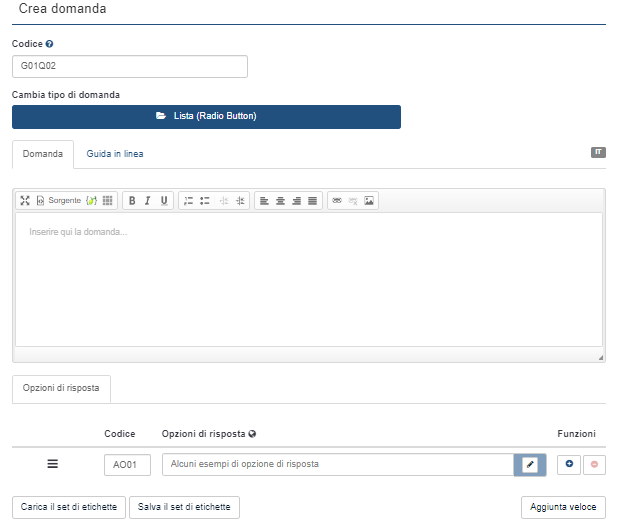Center align the text
The height and width of the screenshot is (525, 625).
(280, 201)
